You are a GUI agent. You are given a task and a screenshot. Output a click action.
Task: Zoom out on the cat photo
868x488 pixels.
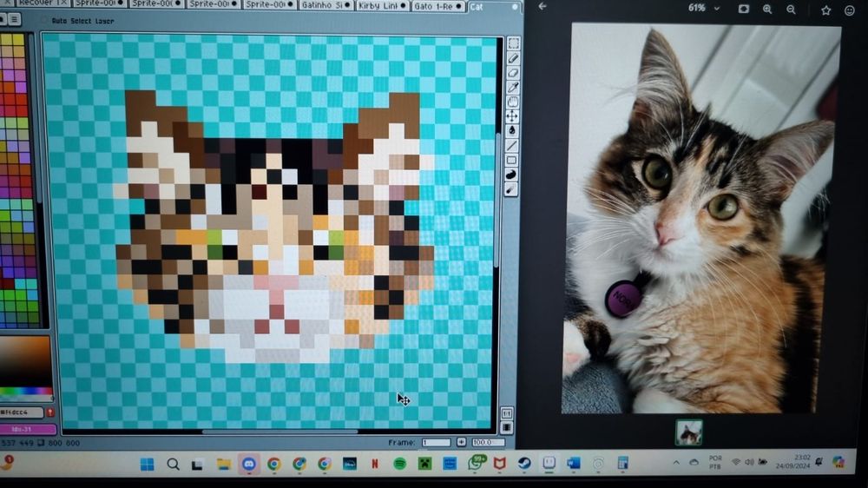pyautogui.click(x=791, y=10)
